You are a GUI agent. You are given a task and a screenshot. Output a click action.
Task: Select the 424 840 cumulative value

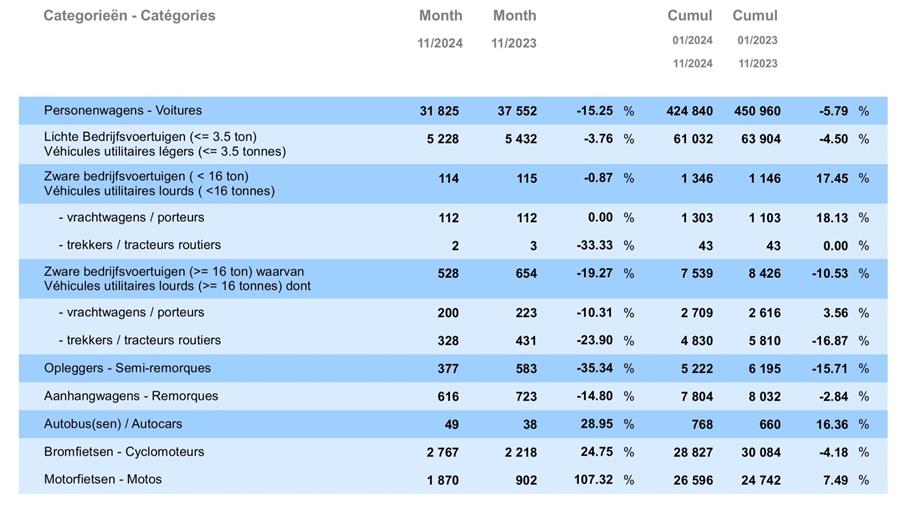690,111
